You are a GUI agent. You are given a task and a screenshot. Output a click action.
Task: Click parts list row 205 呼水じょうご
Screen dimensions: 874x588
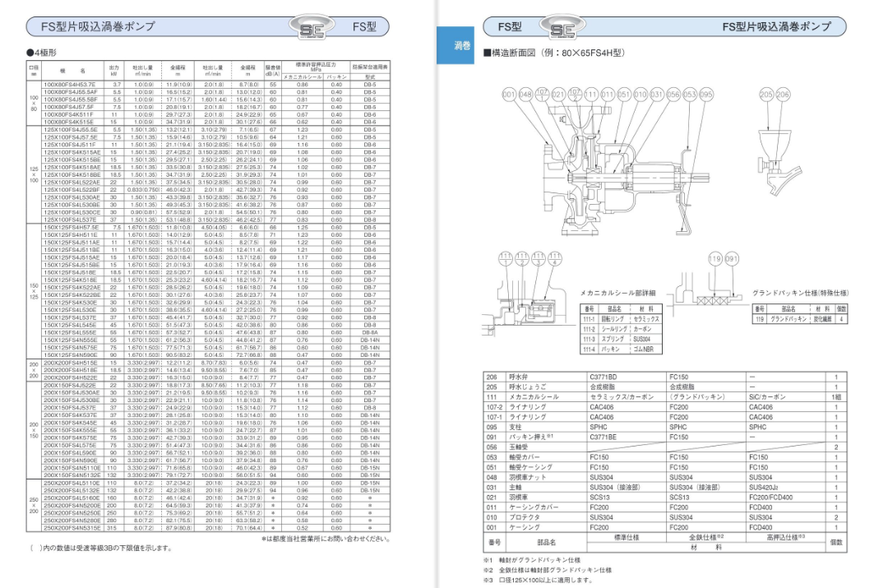pos(665,387)
